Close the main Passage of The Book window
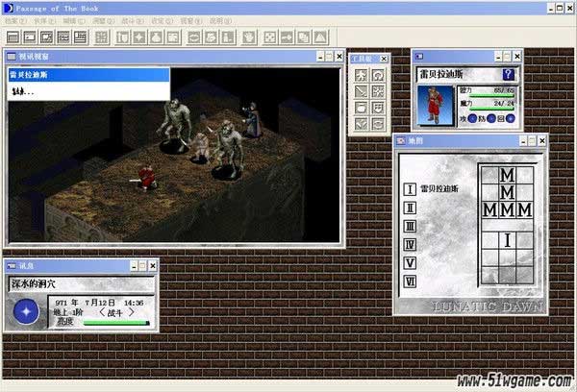The width and height of the screenshot is (577, 392). 569,8
